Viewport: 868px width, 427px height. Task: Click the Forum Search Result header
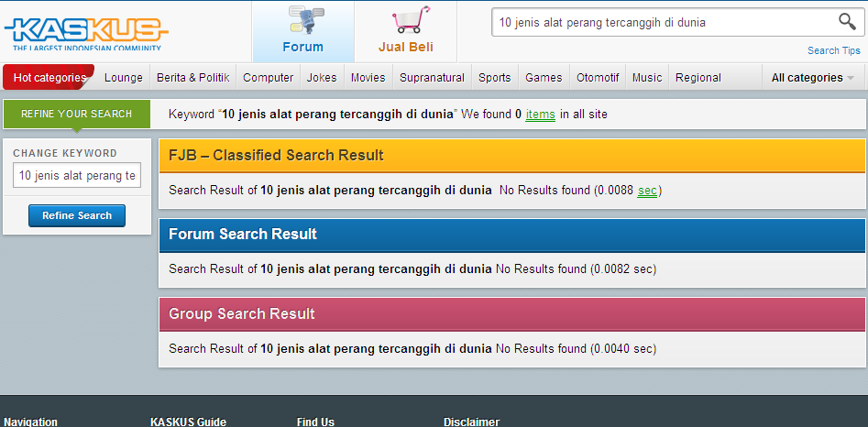coord(512,234)
